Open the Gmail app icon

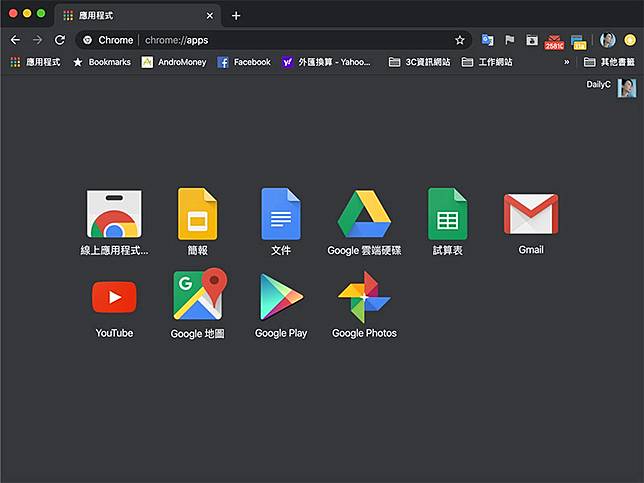(x=531, y=214)
